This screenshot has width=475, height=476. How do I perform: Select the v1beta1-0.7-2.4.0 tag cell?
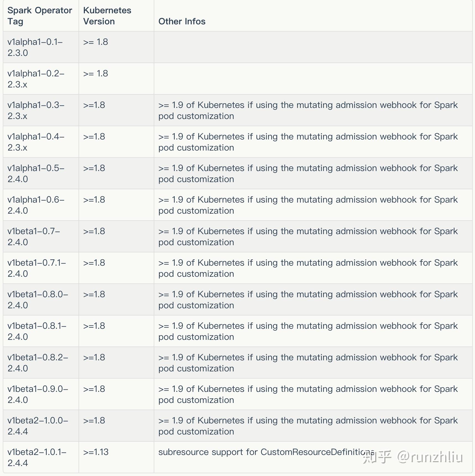tap(34, 237)
